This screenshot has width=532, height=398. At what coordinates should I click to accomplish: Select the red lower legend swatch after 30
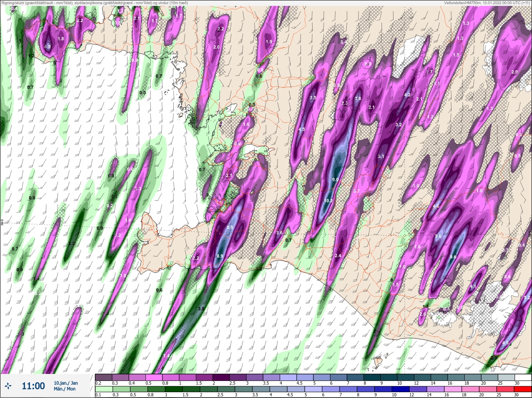(523, 389)
